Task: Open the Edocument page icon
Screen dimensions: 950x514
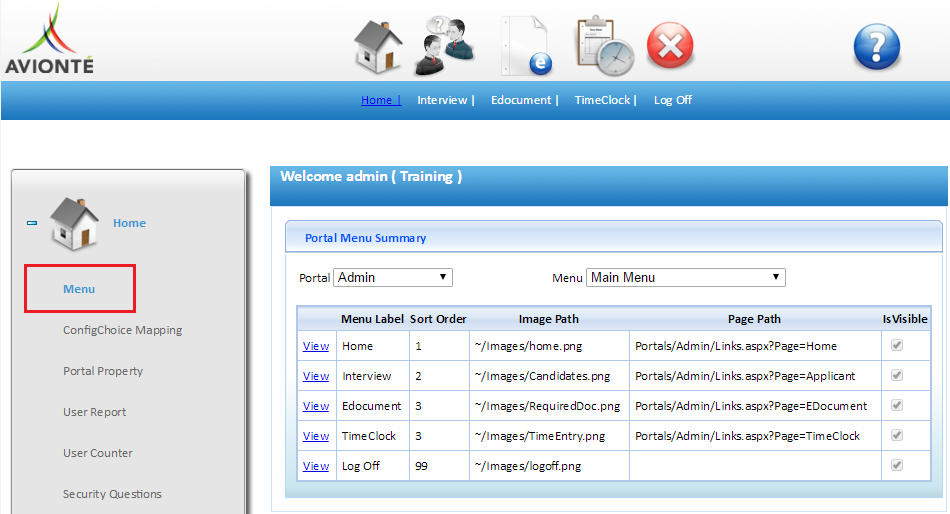Action: (526, 46)
